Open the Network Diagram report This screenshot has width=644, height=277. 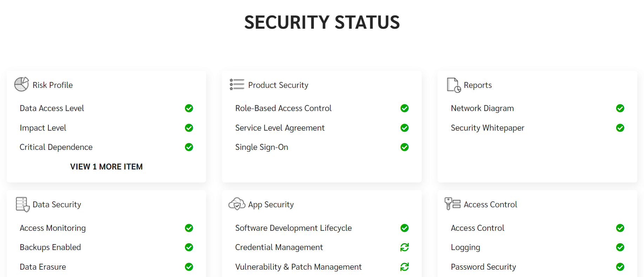pyautogui.click(x=482, y=108)
